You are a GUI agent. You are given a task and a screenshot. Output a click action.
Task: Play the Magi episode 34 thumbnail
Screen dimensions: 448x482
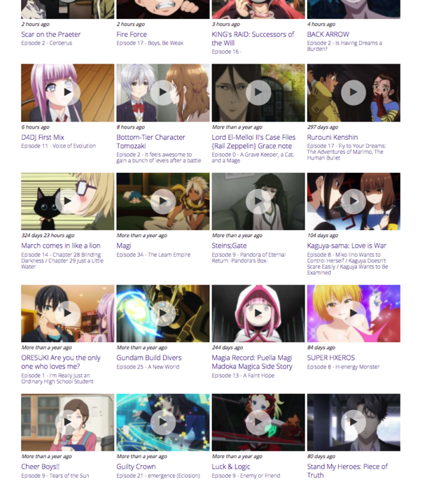click(163, 201)
